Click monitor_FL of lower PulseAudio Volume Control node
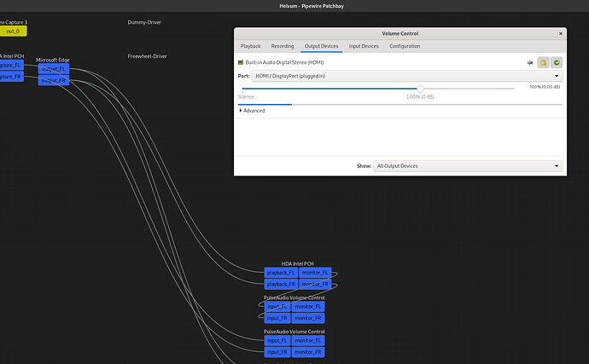589x364 pixels. [308, 341]
